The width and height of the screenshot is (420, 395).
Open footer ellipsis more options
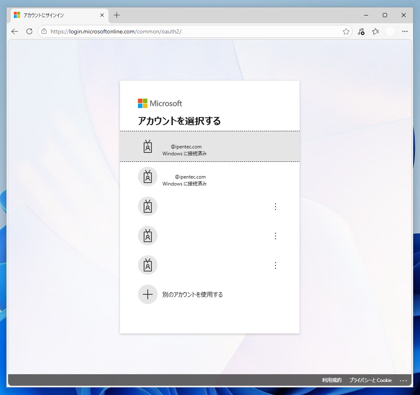[x=403, y=380]
